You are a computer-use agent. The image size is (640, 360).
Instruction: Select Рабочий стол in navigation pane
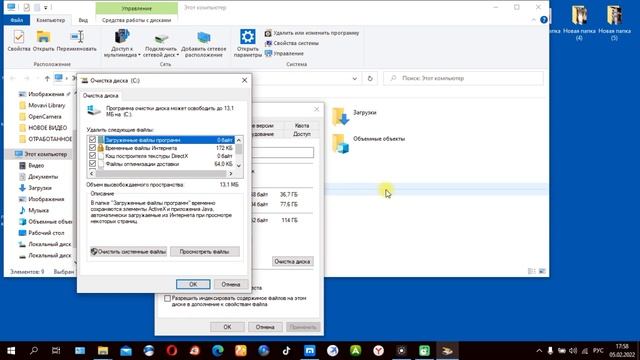46,233
